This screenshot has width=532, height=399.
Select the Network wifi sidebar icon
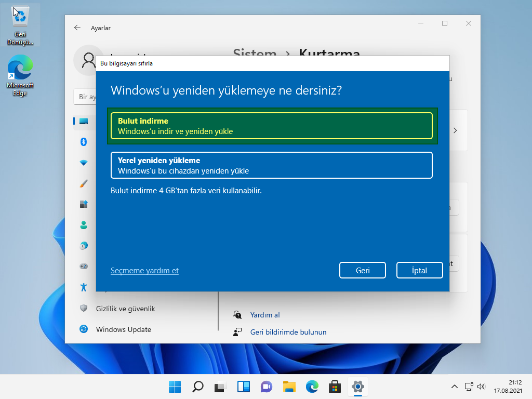tap(84, 163)
